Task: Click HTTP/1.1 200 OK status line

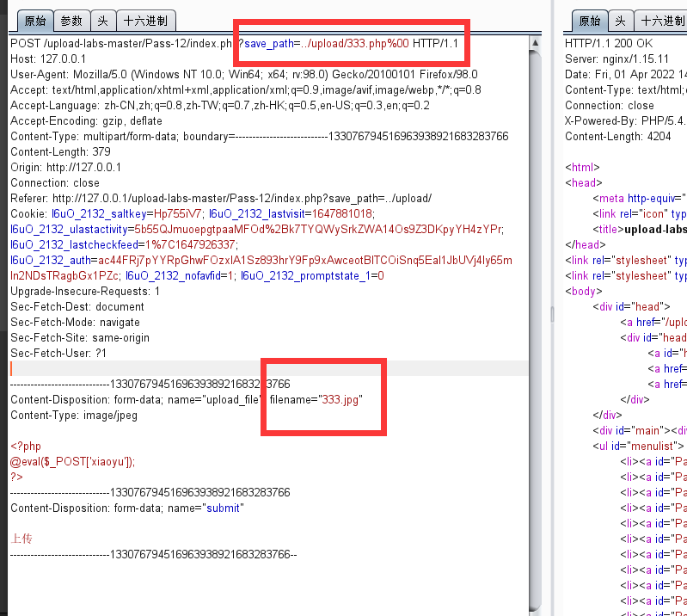Action: coord(609,43)
